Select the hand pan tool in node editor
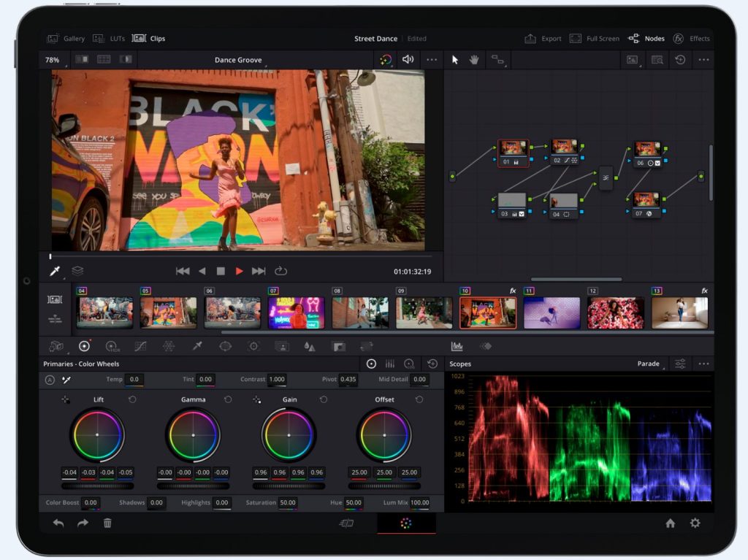This screenshot has height=560, width=748. (x=473, y=60)
